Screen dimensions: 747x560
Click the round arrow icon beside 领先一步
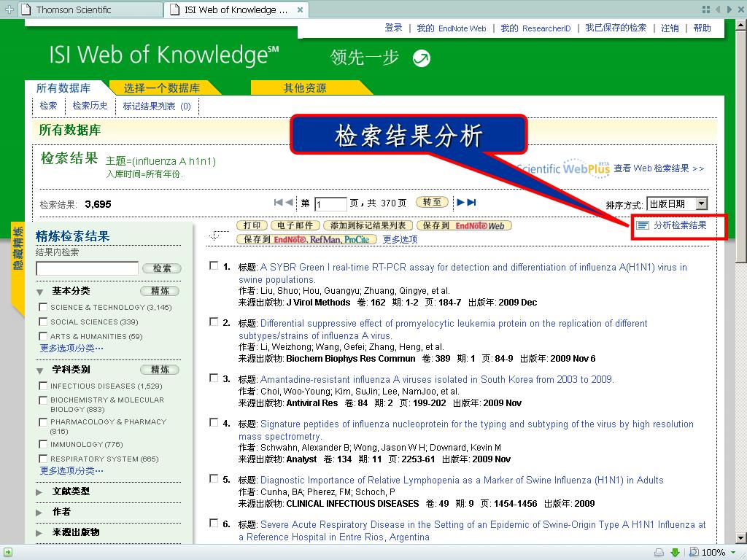421,58
